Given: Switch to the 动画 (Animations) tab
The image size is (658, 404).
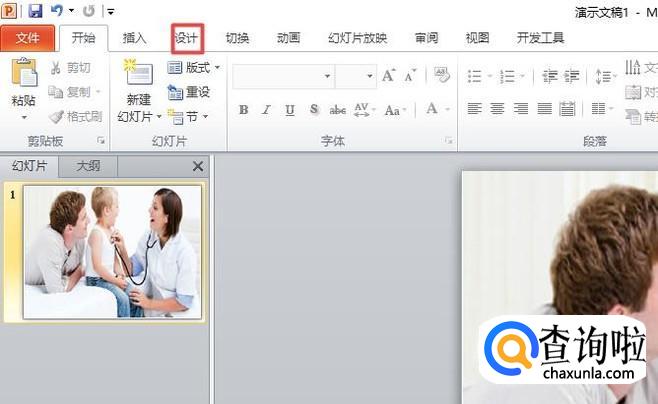Looking at the screenshot, I should (x=289, y=38).
